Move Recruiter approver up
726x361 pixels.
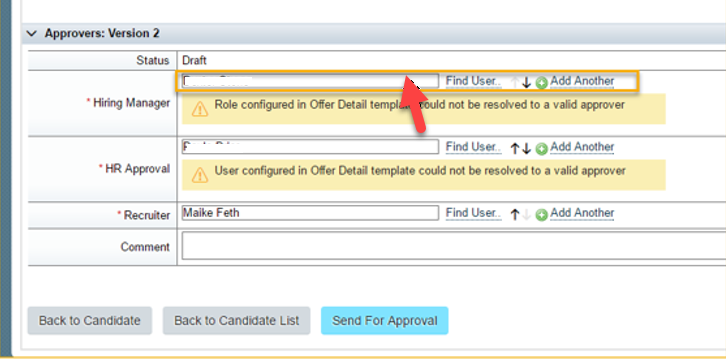tap(514, 215)
